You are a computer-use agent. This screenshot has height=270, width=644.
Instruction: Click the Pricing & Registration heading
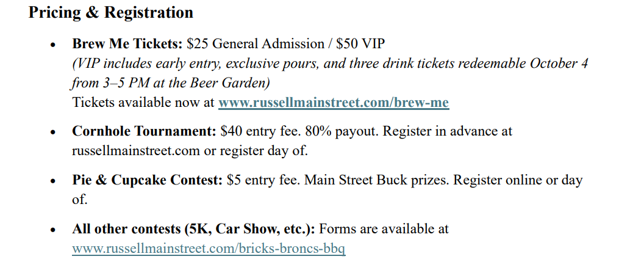pyautogui.click(x=111, y=12)
